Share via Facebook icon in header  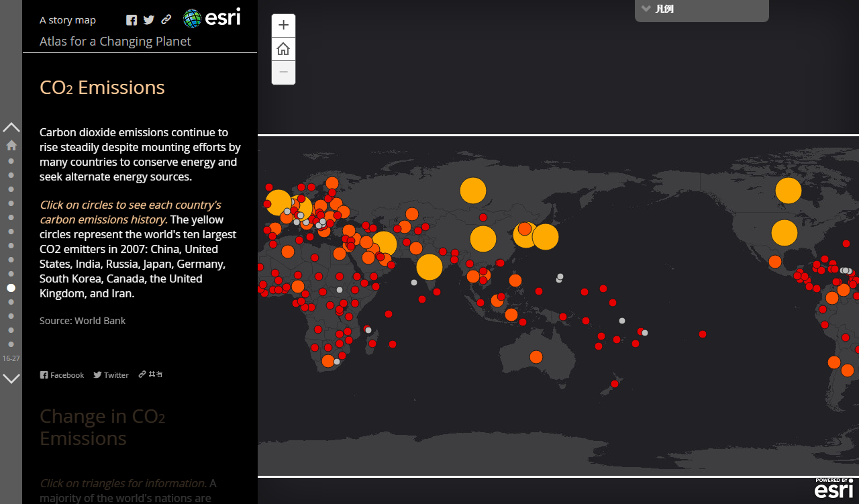[132, 20]
